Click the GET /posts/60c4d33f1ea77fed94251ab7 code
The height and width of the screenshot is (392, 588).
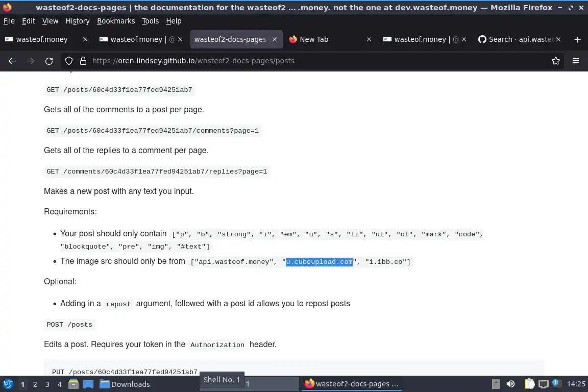point(119,90)
